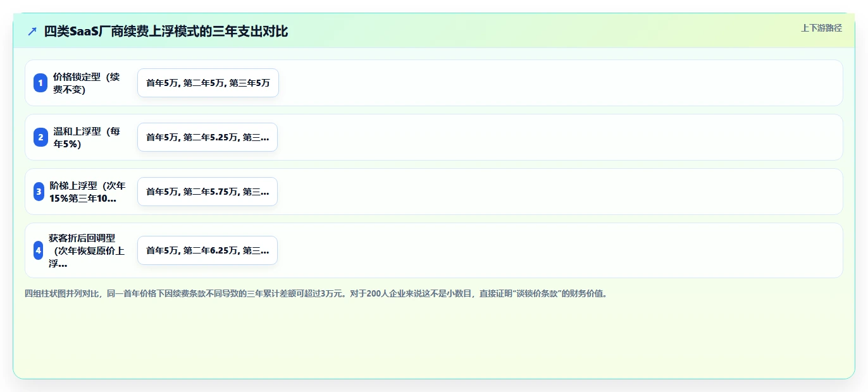Click number badge 4 for 获客折后回调型
Screen dimensions: 868x392
tap(38, 250)
